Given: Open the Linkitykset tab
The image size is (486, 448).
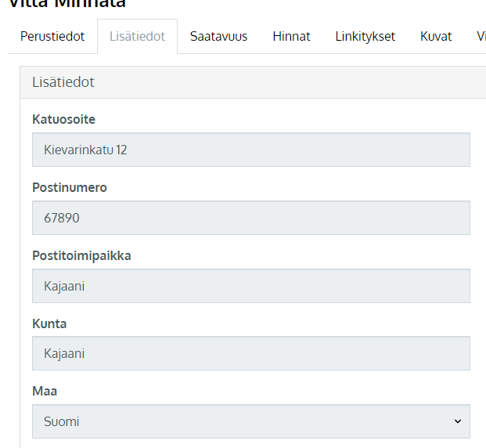Looking at the screenshot, I should (365, 36).
